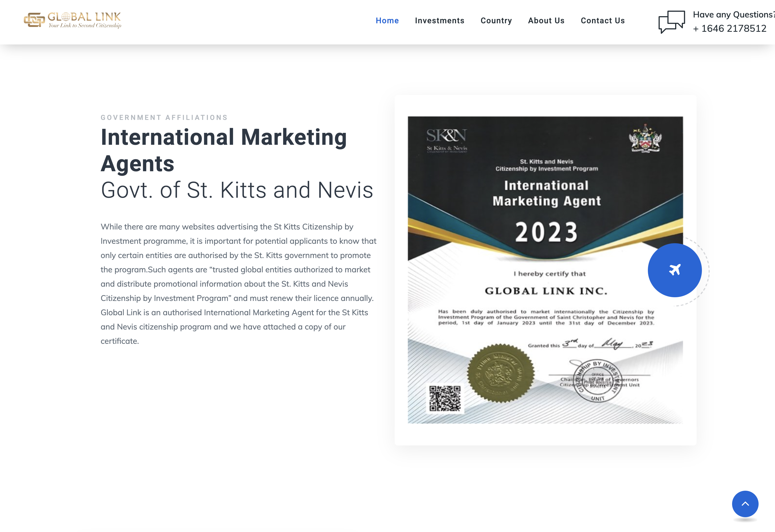Open the Investments menu

pos(439,21)
